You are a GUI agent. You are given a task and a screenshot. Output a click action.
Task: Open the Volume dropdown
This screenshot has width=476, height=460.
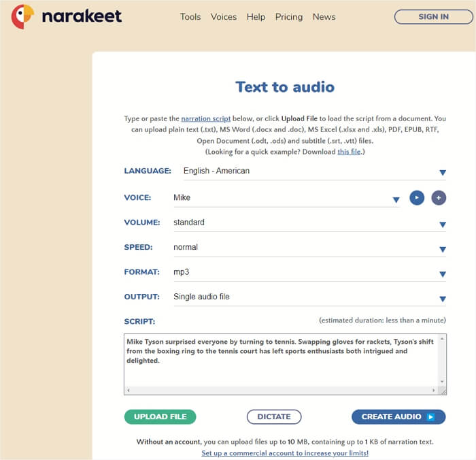[442, 224]
